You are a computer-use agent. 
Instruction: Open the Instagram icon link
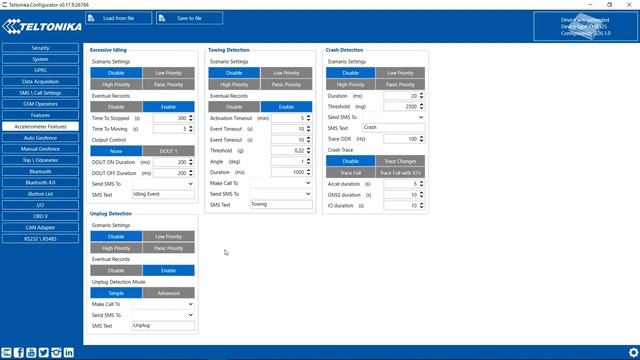56,352
